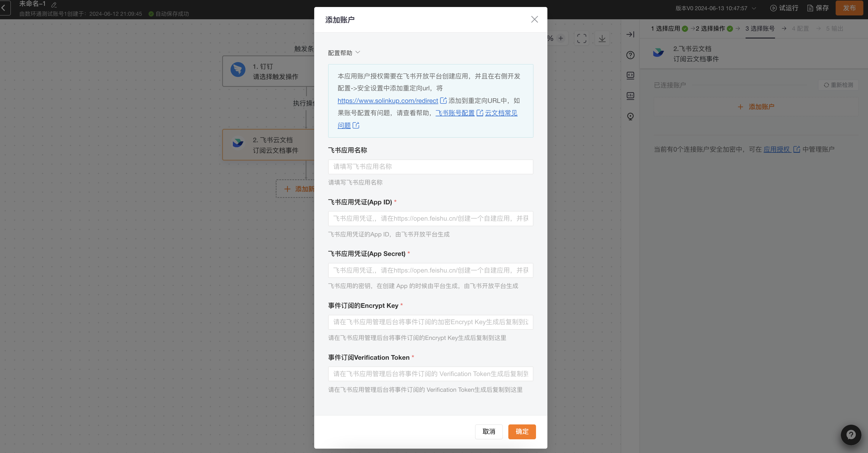The height and width of the screenshot is (453, 868).
Task: Click the 自动保存成功 status indicator
Action: tap(168, 14)
